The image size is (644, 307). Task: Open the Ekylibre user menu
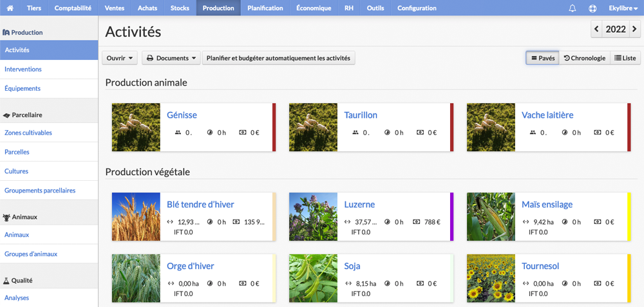[623, 8]
